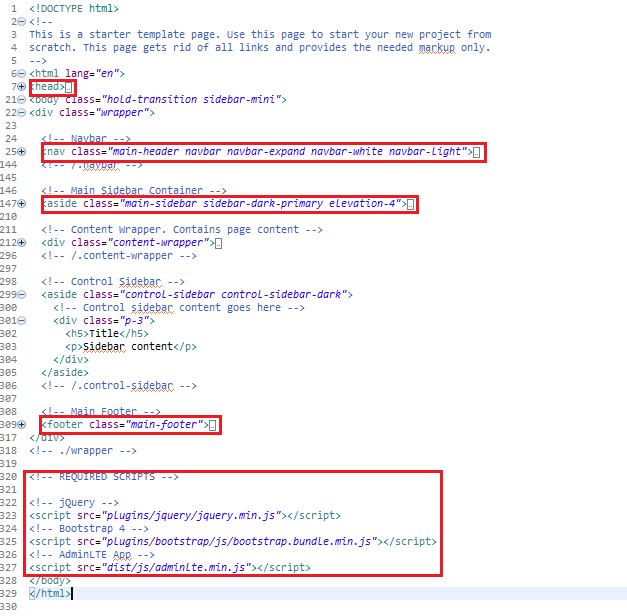Collapse the html element fold at line 6
This screenshot has height=616, width=627.
tap(22, 74)
